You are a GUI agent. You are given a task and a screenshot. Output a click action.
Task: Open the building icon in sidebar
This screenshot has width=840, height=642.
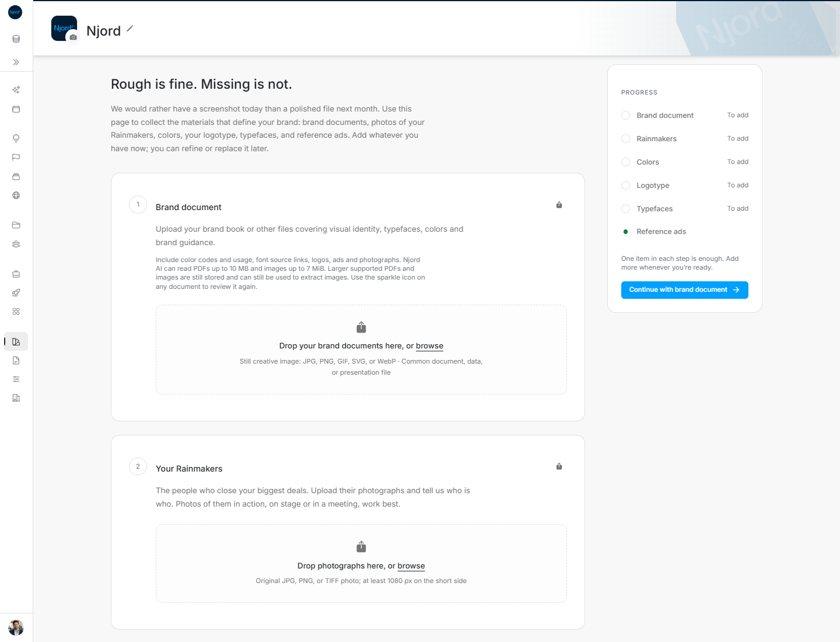point(16,398)
